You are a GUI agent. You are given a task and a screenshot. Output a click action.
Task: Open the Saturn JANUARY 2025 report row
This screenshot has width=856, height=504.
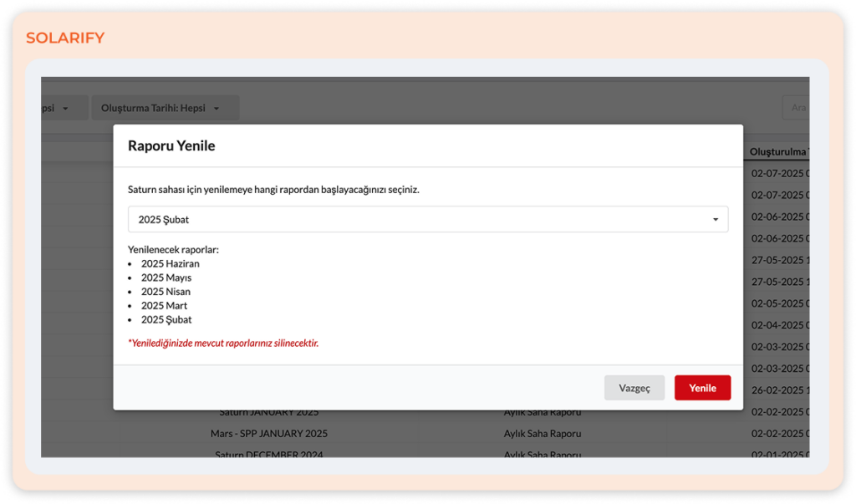click(x=268, y=412)
